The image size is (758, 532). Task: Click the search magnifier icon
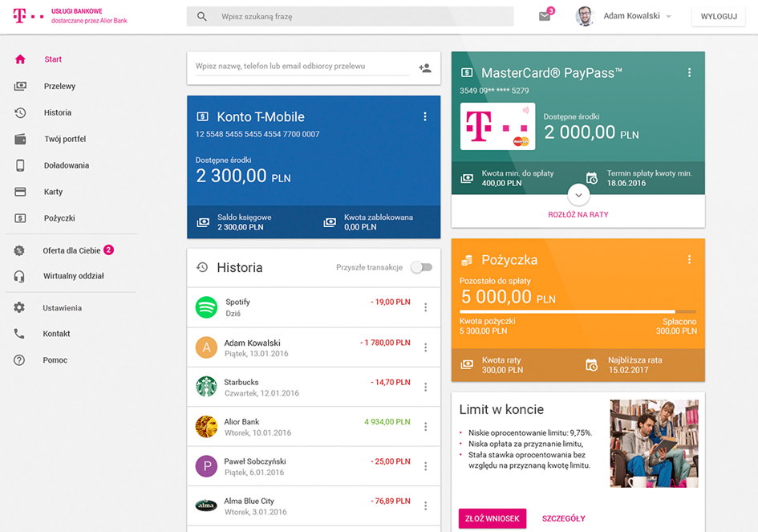coord(202,16)
